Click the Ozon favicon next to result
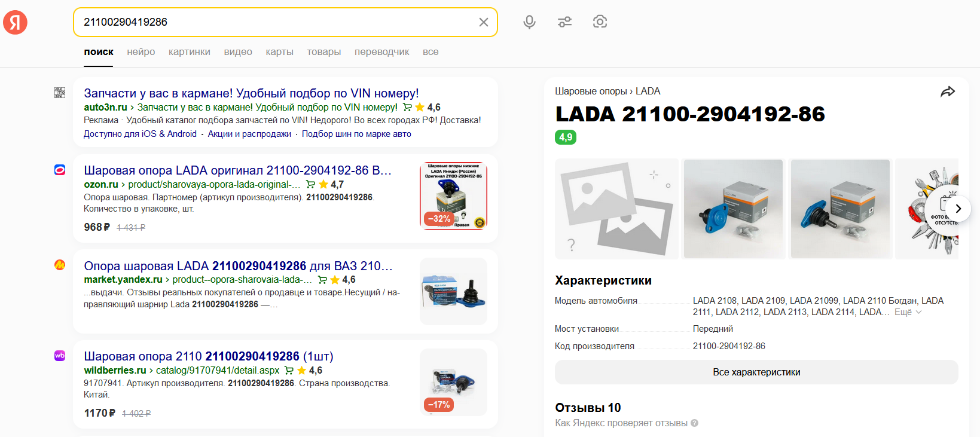 60,170
